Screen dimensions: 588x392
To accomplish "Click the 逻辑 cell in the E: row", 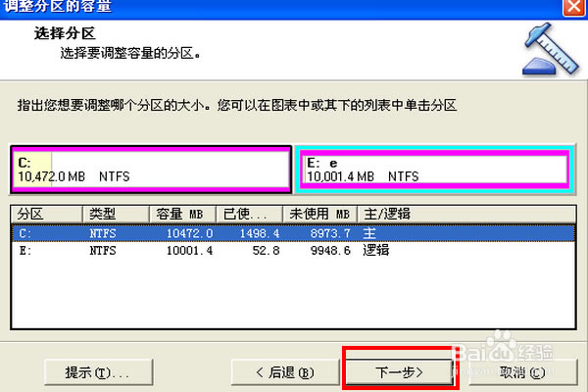I will coord(376,250).
